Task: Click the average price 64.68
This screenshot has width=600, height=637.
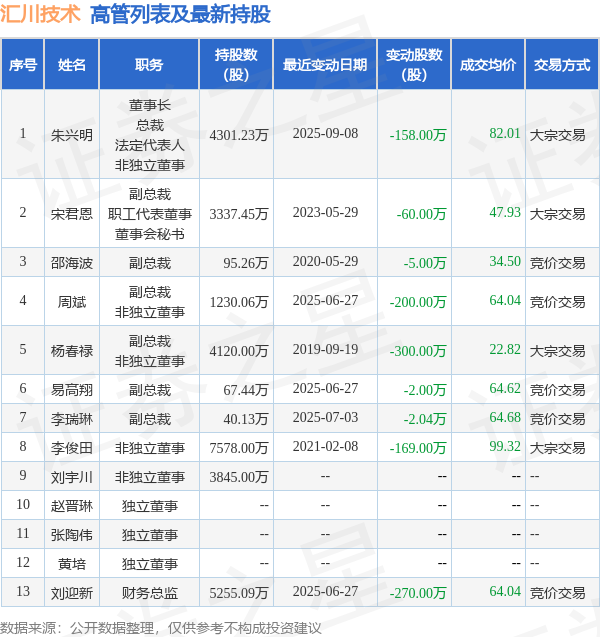Action: [505, 417]
